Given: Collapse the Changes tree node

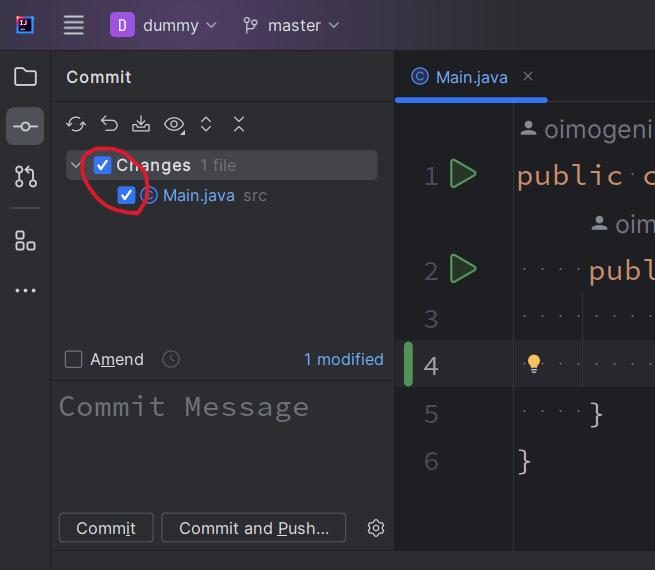Looking at the screenshot, I should click(77, 165).
